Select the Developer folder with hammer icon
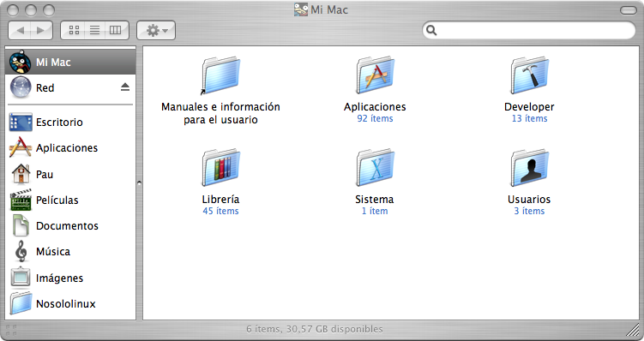The image size is (644, 341). (529, 75)
